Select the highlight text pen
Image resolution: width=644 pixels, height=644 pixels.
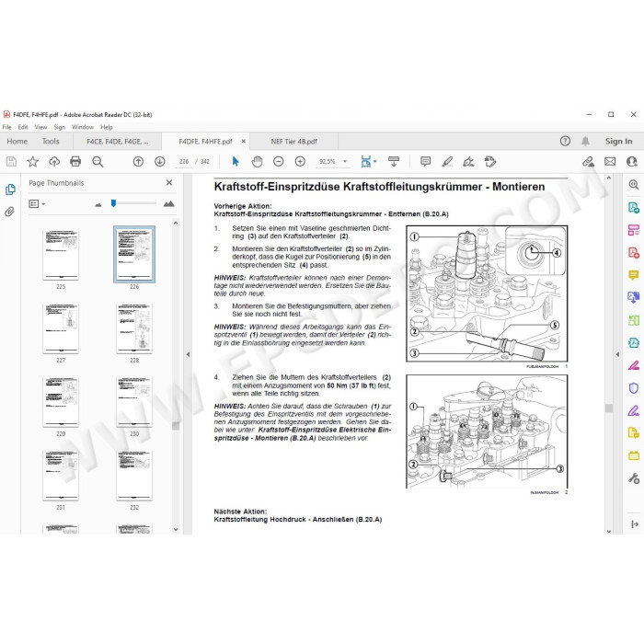[447, 161]
